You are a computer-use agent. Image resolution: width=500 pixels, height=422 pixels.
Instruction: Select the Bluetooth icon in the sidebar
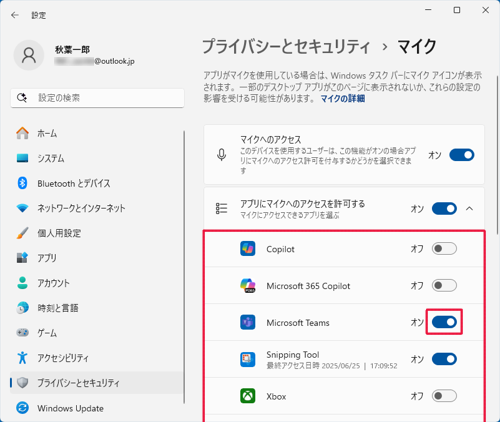click(22, 183)
